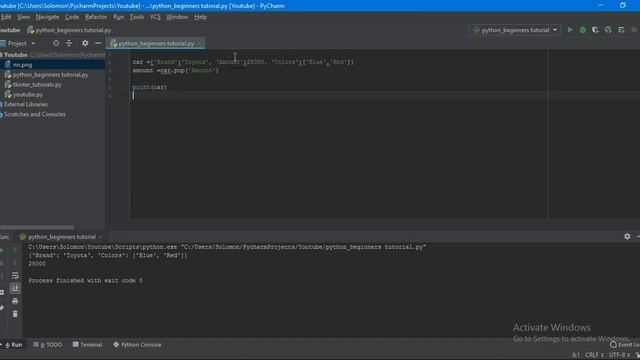Click the Youtube project root folder
This screenshot has width=640, height=360.
[16, 55]
